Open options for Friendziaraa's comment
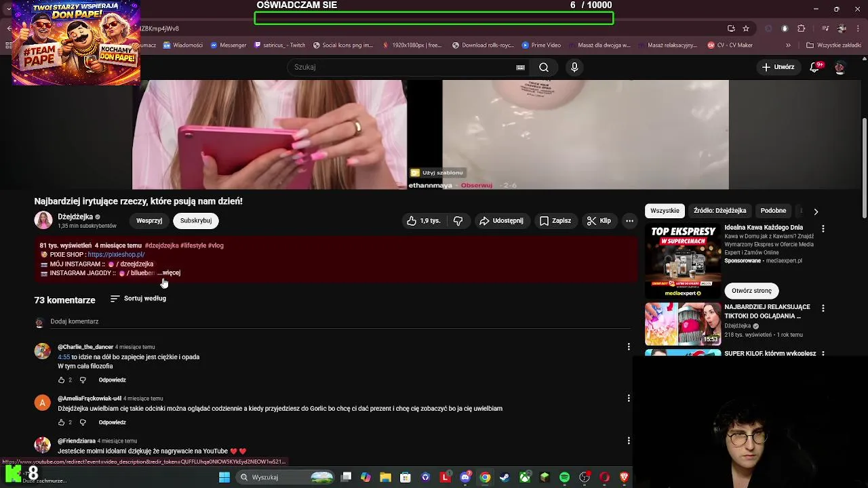Image resolution: width=868 pixels, height=488 pixels. click(629, 441)
